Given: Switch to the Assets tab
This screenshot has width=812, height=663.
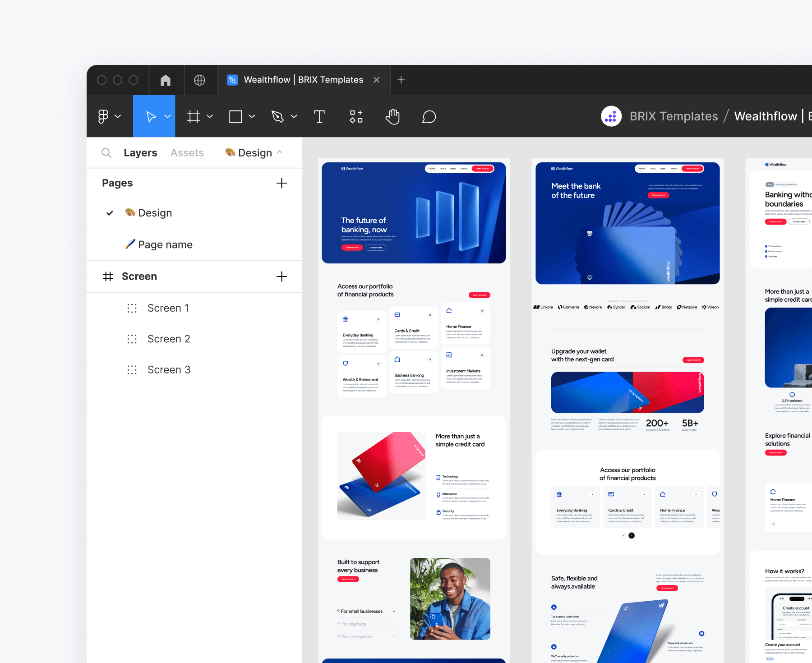Looking at the screenshot, I should pos(187,152).
